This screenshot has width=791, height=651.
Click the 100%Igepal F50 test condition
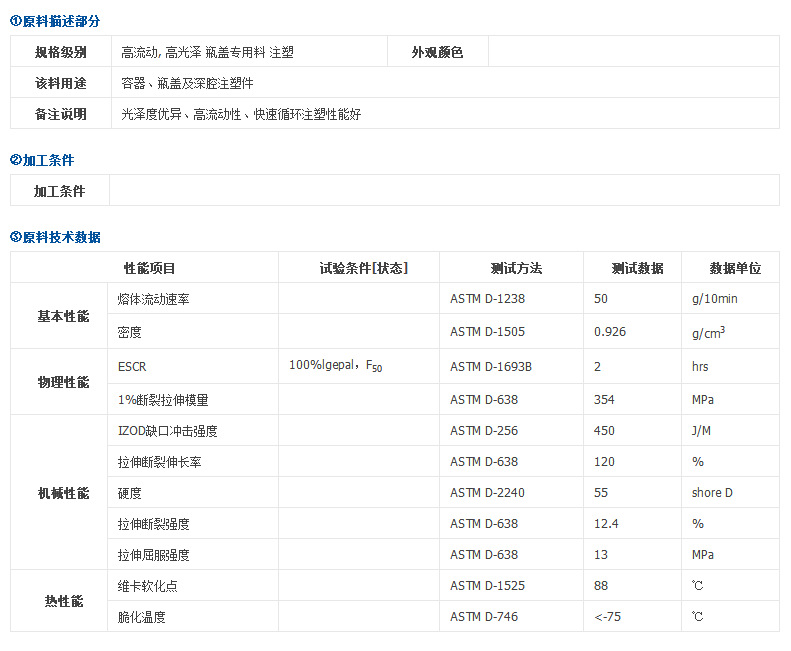pyautogui.click(x=335, y=366)
